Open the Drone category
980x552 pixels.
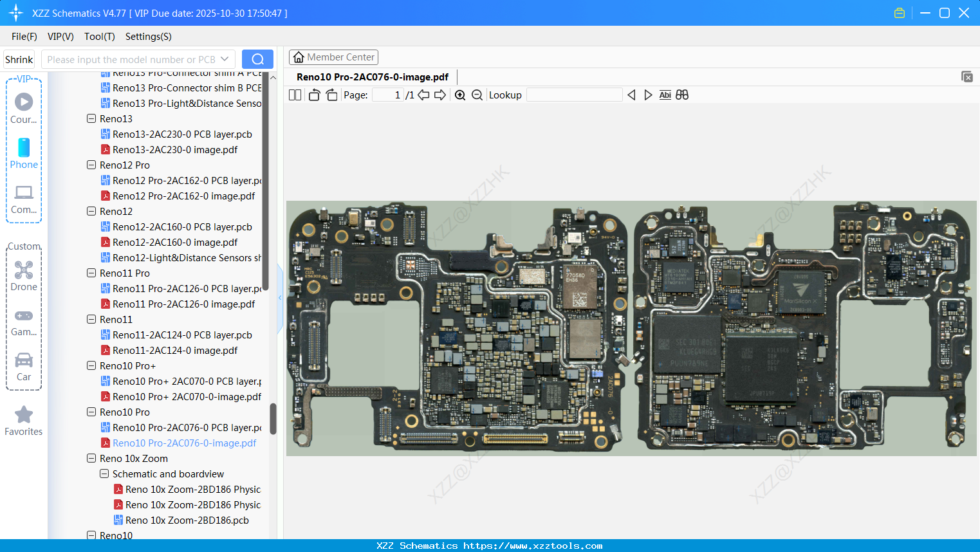coord(24,276)
